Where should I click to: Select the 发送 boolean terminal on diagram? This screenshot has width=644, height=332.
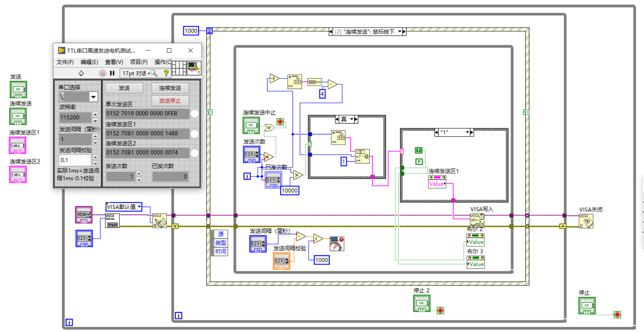(18, 89)
